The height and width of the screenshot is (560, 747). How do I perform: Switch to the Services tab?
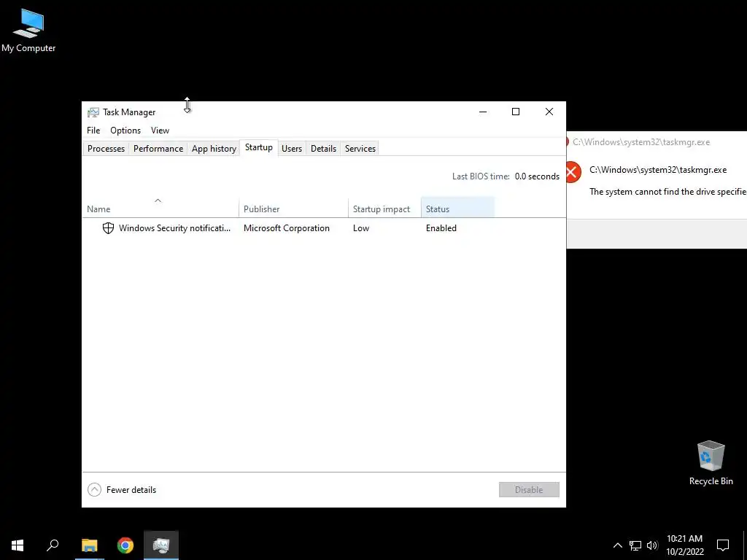[360, 149]
